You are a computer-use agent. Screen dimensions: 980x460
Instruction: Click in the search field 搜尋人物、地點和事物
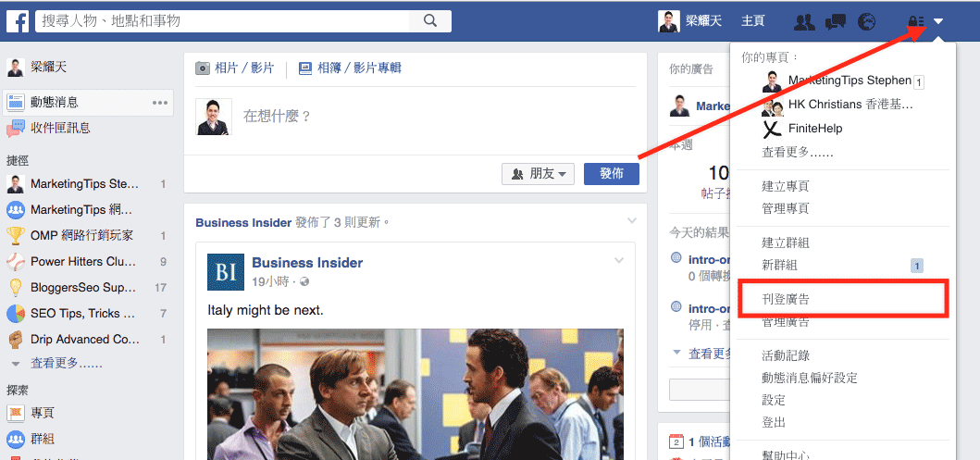click(x=222, y=20)
